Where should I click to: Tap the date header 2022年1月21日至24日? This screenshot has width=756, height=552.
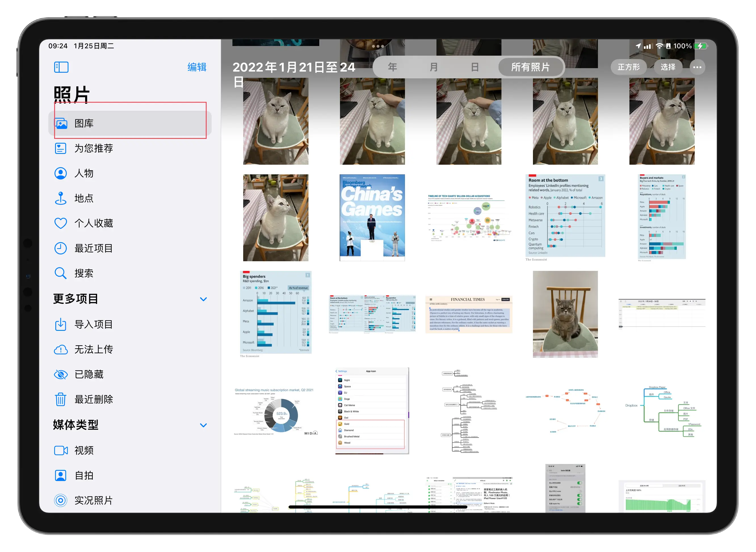pos(294,74)
